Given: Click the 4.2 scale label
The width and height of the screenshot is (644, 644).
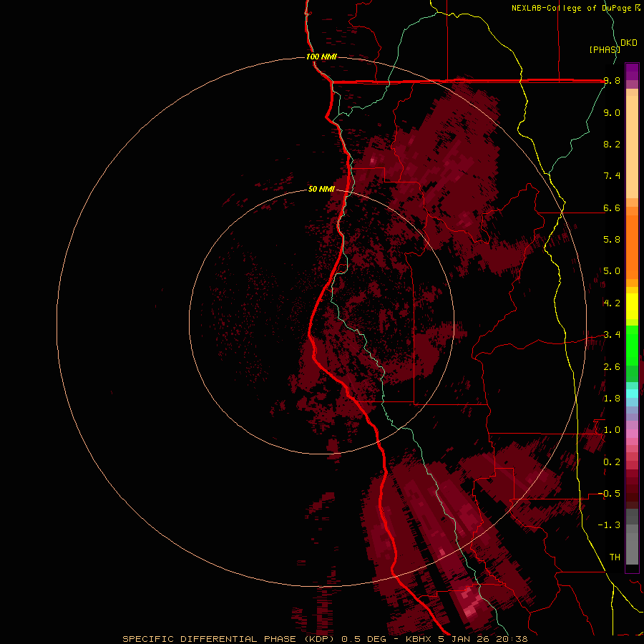Looking at the screenshot, I should coord(612,303).
